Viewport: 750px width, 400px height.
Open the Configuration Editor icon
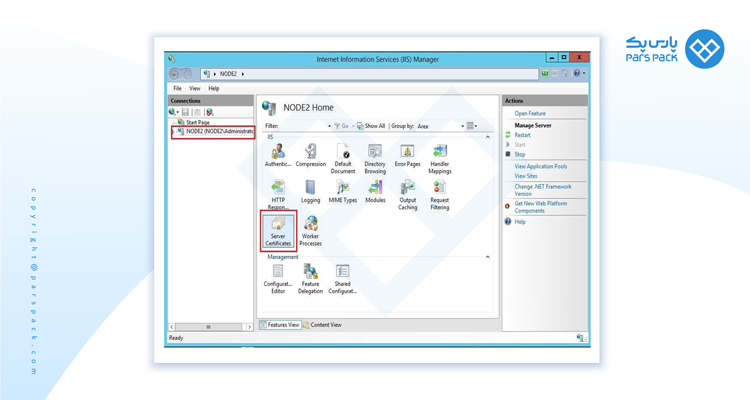point(278,279)
